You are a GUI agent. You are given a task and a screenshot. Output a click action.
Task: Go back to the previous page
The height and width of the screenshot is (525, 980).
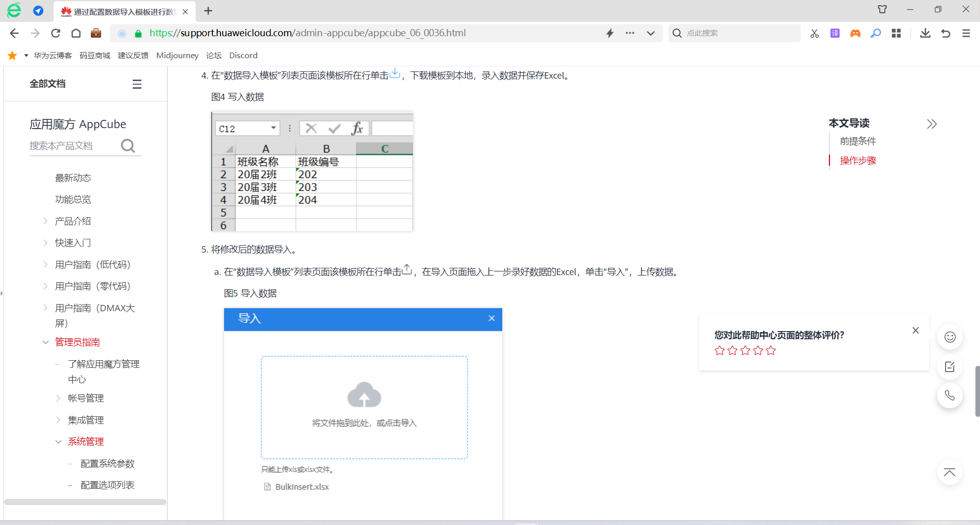[x=14, y=33]
